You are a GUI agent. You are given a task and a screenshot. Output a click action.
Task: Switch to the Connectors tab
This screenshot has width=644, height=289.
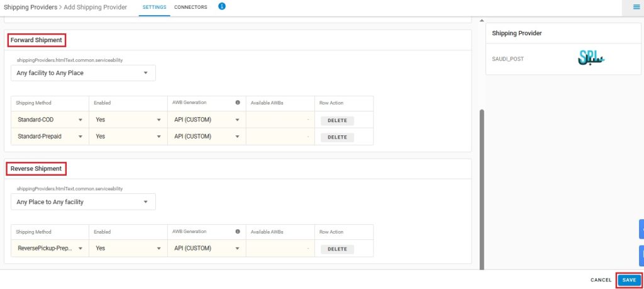tap(191, 7)
